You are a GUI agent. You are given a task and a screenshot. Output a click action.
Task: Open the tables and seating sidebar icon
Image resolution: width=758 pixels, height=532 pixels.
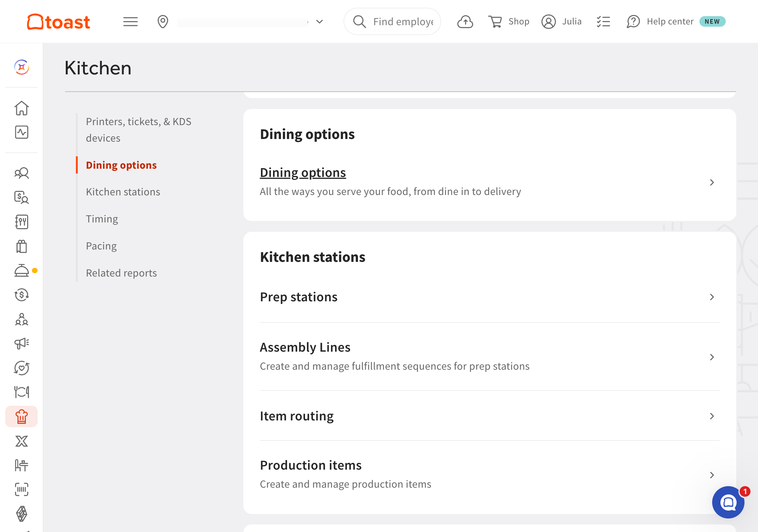(22, 465)
